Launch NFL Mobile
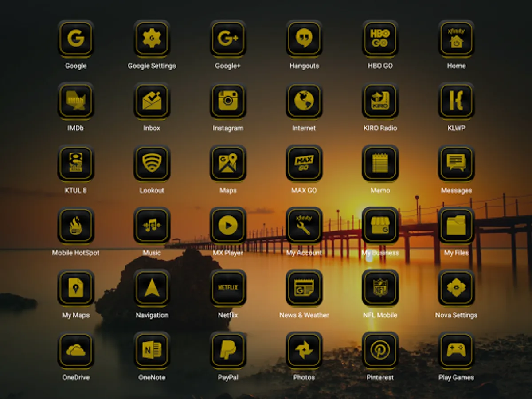The height and width of the screenshot is (399, 532). tap(380, 288)
